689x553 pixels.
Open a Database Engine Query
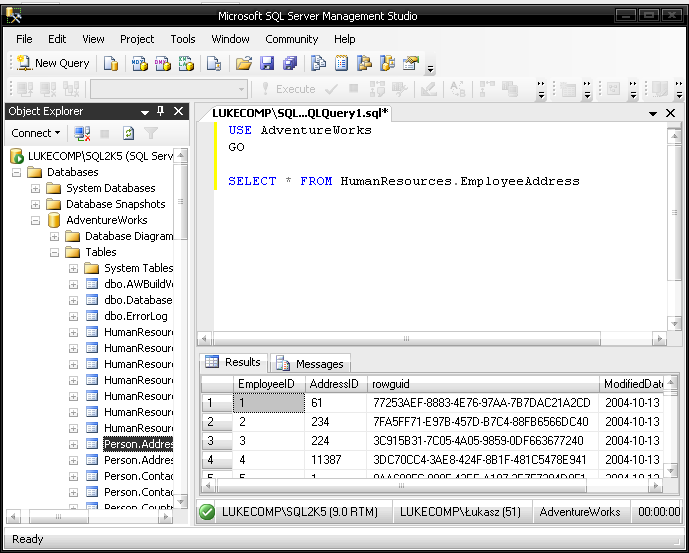[x=111, y=63]
